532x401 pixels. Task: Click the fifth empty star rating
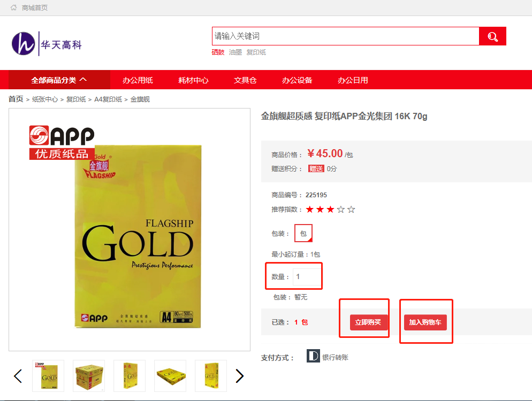(351, 210)
